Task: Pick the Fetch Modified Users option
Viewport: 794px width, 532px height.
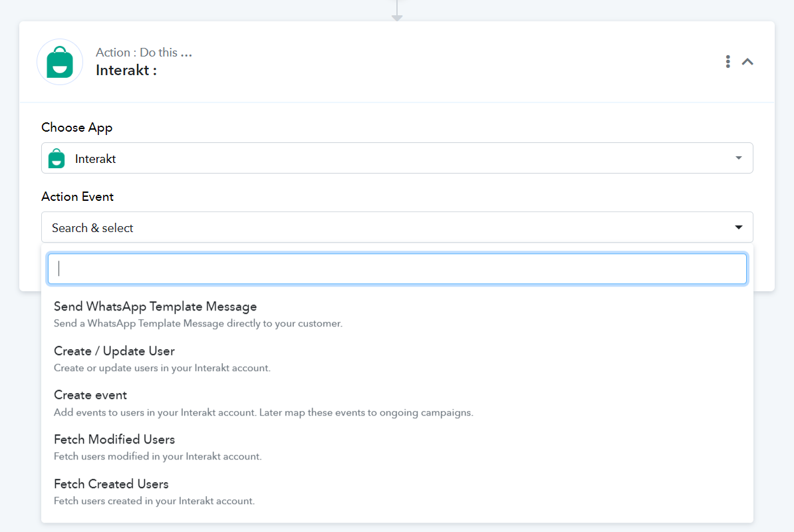Action: [397, 448]
